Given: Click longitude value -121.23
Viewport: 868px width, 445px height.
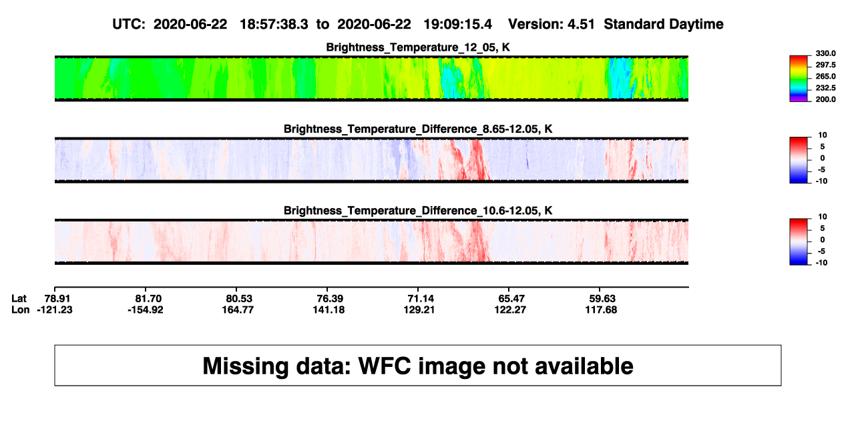Looking at the screenshot, I should 55,310.
